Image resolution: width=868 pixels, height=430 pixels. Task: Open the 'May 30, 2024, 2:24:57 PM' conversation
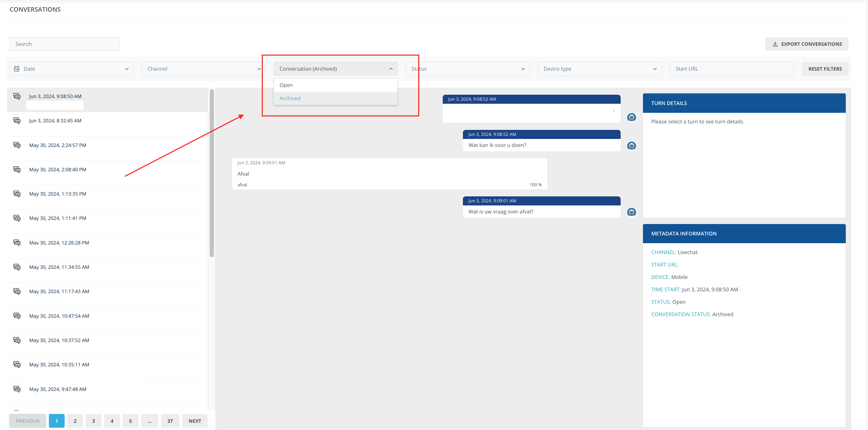108,149
